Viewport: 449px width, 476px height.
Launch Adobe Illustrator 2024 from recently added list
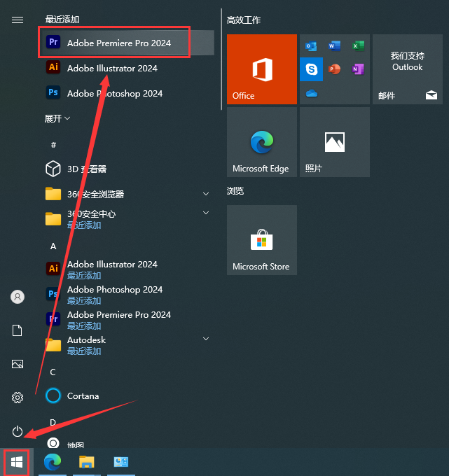pyautogui.click(x=127, y=68)
